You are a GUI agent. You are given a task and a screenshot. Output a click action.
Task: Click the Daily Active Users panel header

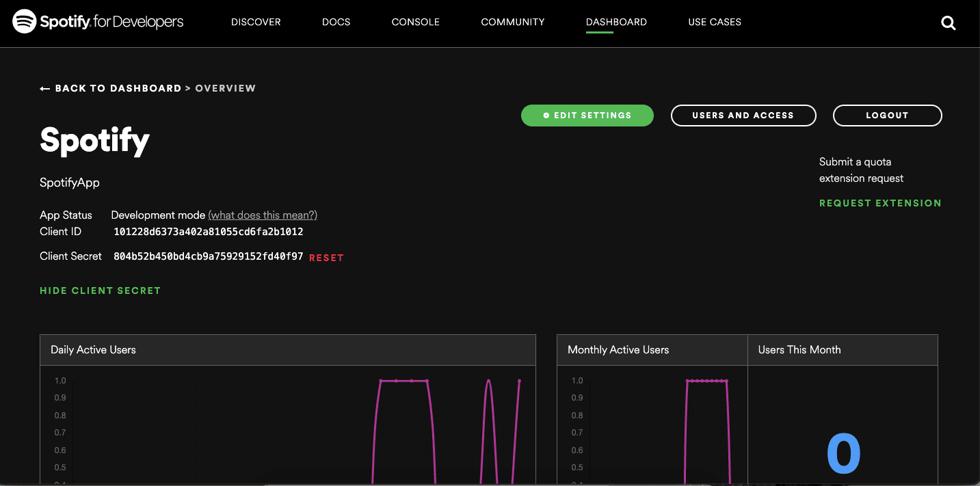[288, 350]
